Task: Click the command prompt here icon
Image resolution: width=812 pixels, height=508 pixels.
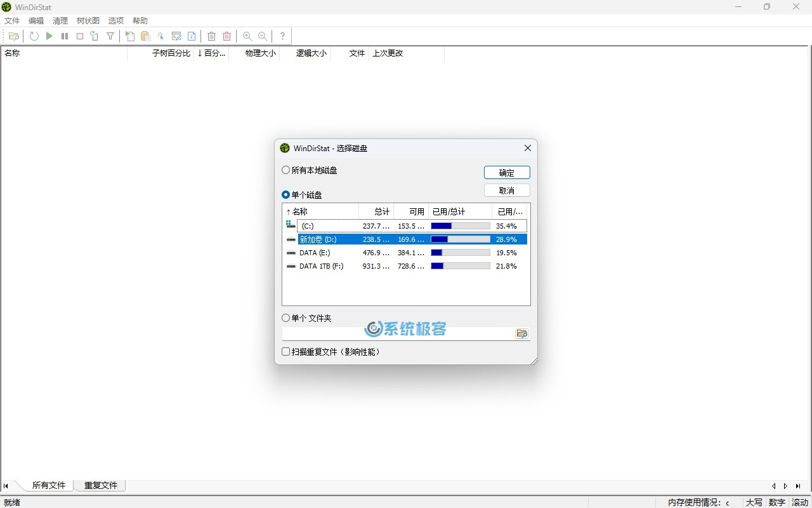Action: [x=176, y=36]
